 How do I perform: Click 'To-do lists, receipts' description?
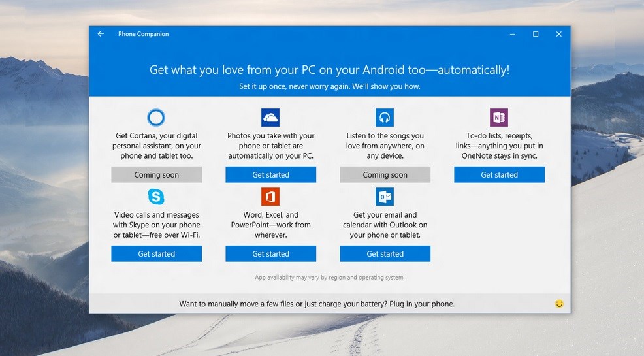coord(500,146)
